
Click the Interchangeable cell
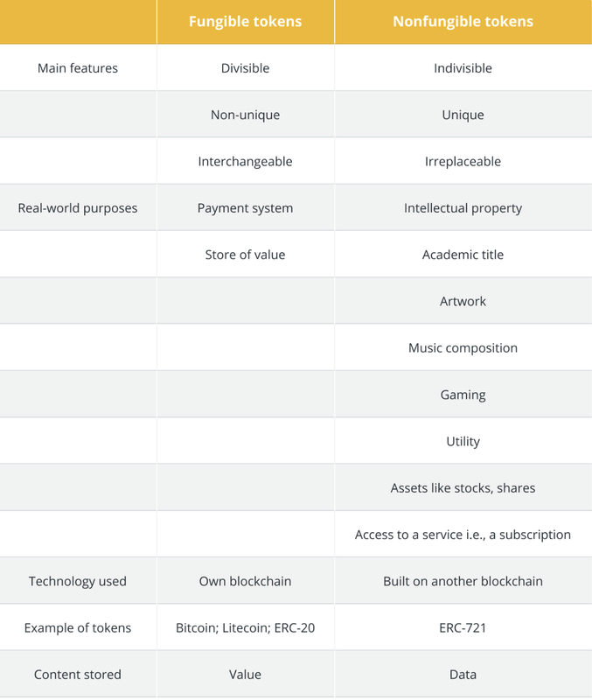click(245, 161)
